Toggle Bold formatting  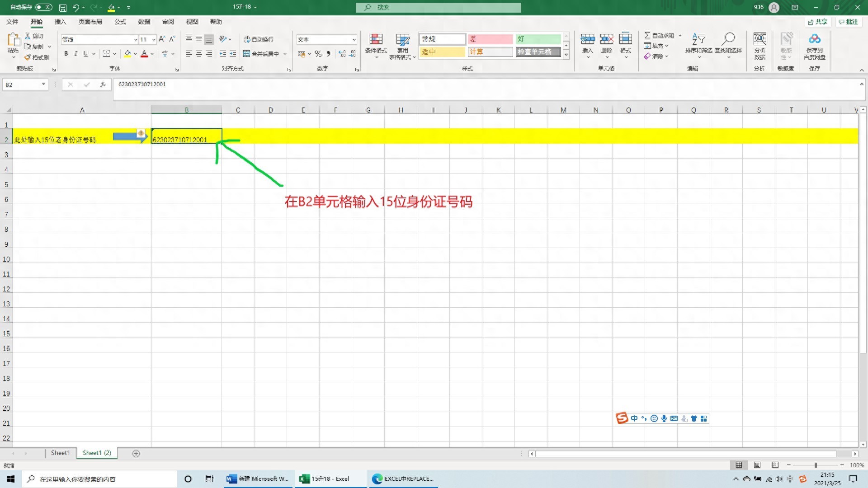click(x=66, y=54)
